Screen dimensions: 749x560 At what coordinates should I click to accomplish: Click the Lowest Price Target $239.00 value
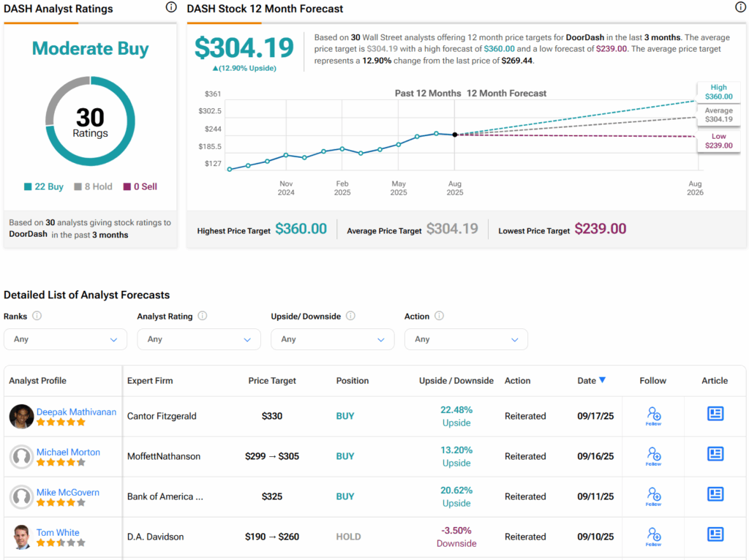click(x=600, y=229)
